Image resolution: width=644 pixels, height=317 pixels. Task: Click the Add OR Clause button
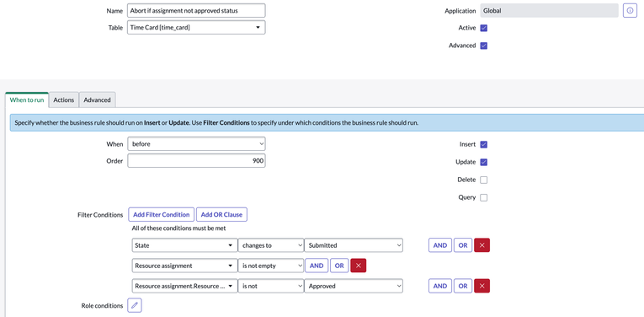click(x=221, y=215)
